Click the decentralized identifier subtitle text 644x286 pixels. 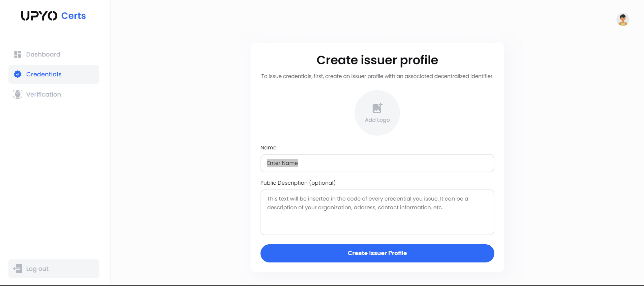tap(377, 76)
